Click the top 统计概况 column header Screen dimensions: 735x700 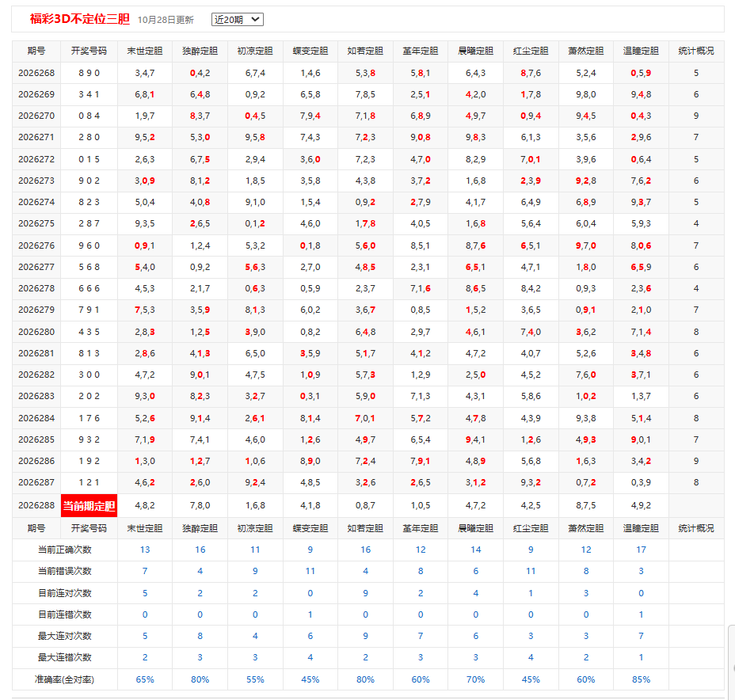696,51
